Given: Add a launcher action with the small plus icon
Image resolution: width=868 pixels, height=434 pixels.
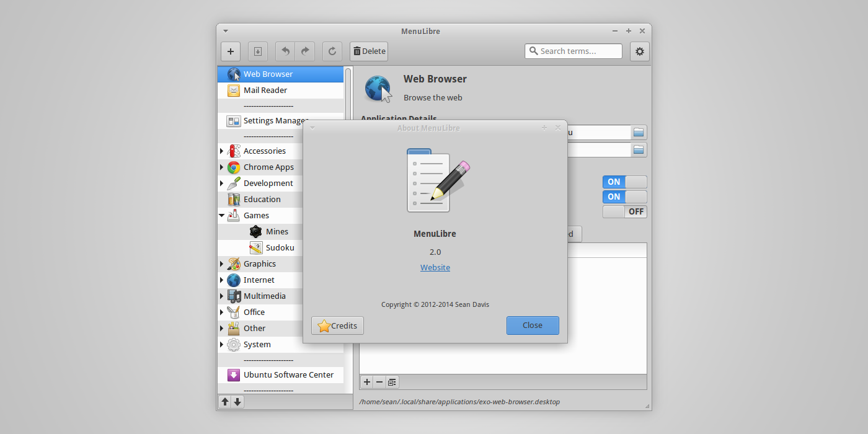Looking at the screenshot, I should [366, 382].
